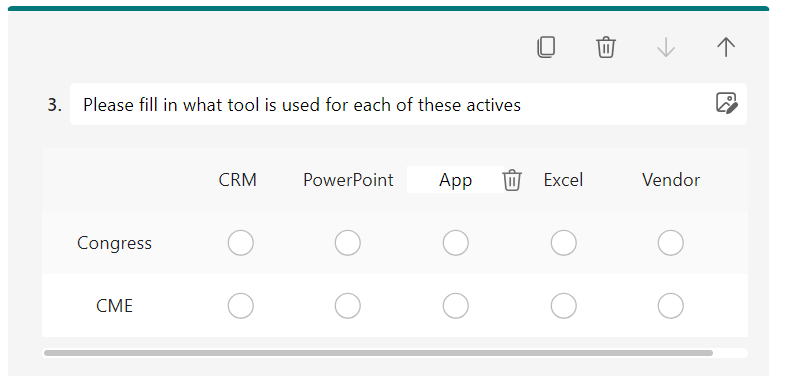Pick Vendor for the CME row
This screenshot has width=797, height=376.
(670, 306)
